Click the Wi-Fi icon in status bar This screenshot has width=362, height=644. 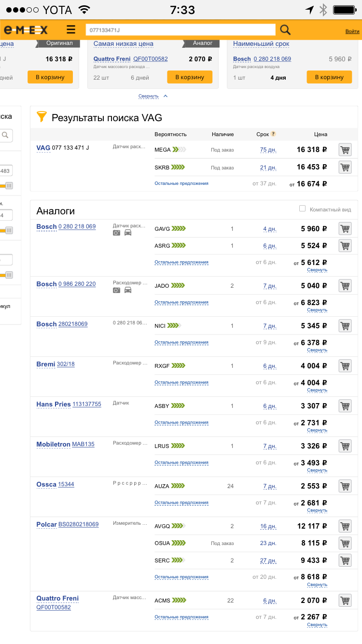coord(84,10)
